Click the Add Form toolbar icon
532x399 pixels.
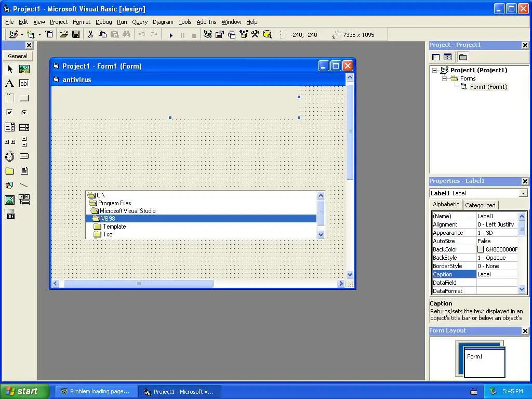click(31, 34)
